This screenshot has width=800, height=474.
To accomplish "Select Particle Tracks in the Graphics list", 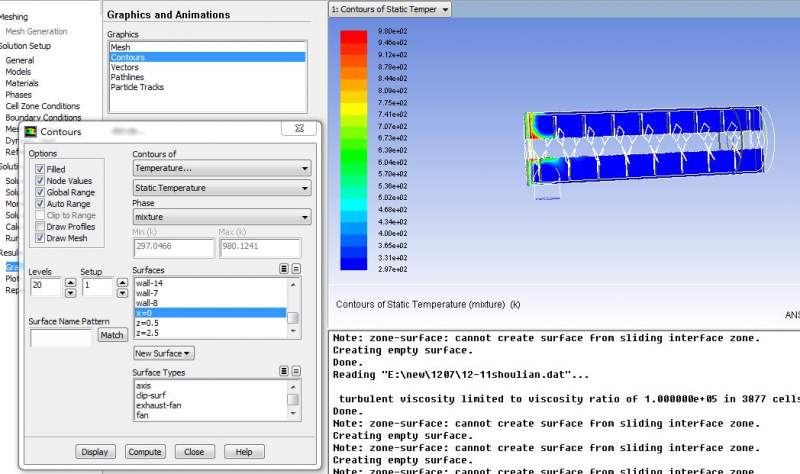I will [x=208, y=87].
